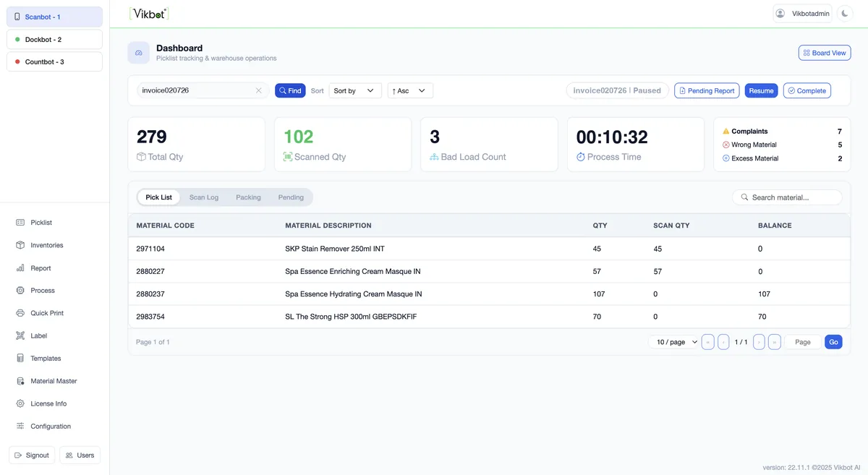Click Spa Essence Hydrating Cream Masque IN
This screenshot has height=475, width=868.
click(x=354, y=294)
